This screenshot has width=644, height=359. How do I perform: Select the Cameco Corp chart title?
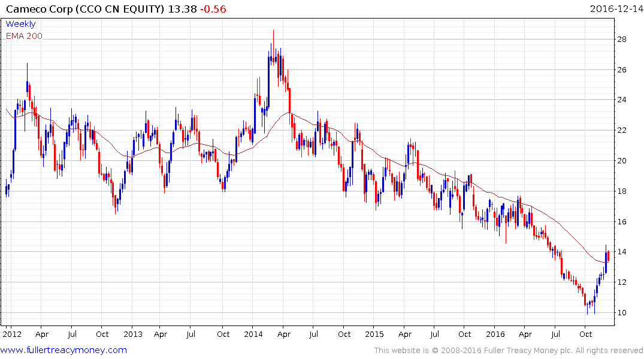85,9
